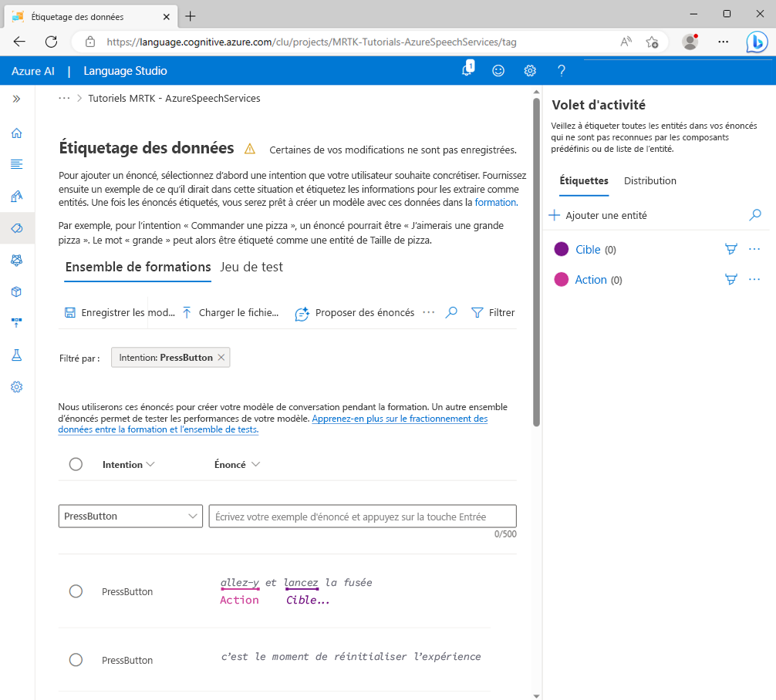Add page to browser favorites
Viewport: 776px width, 700px height.
pyautogui.click(x=653, y=42)
